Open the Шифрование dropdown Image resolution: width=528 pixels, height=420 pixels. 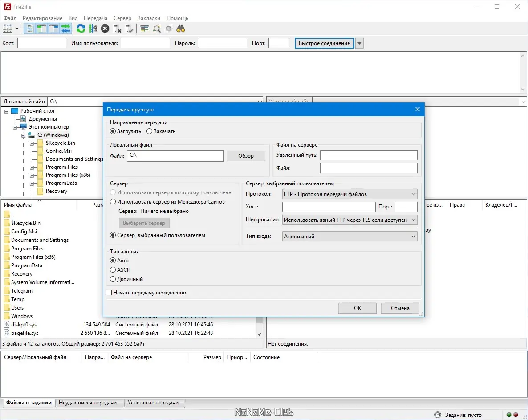click(349, 220)
